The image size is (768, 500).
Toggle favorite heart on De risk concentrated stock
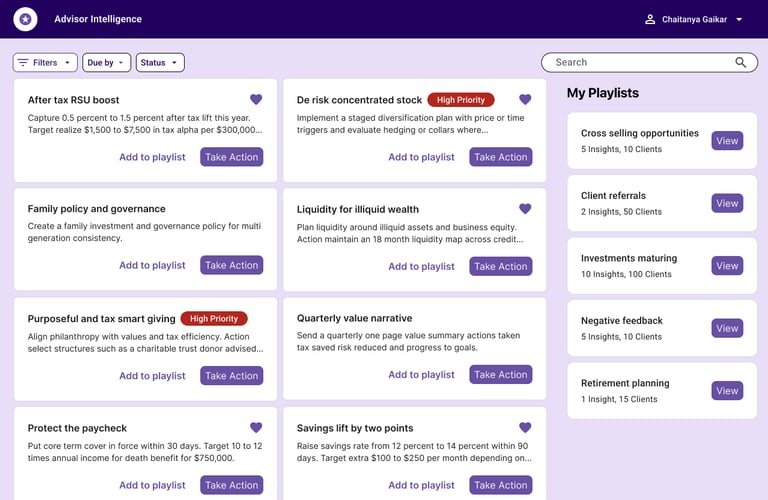pos(525,99)
